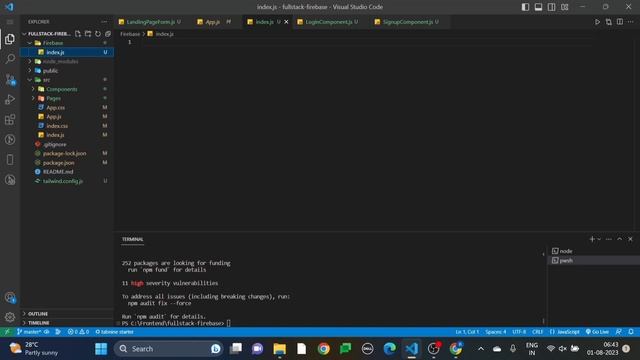The width and height of the screenshot is (640, 360).
Task: Open the Accounts menu icon
Action: (10, 298)
